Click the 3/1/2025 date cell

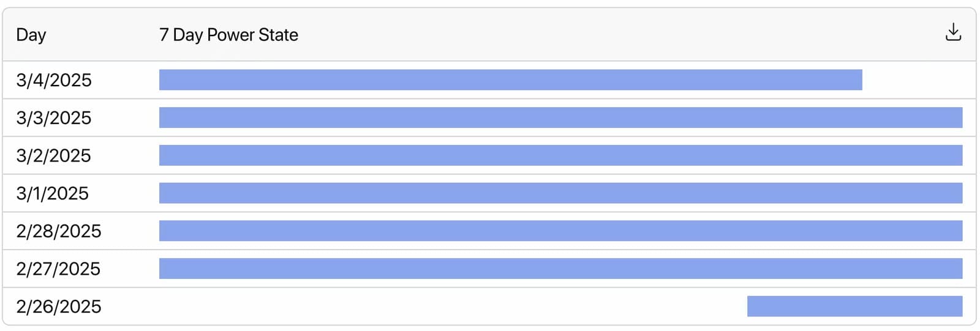[53, 194]
